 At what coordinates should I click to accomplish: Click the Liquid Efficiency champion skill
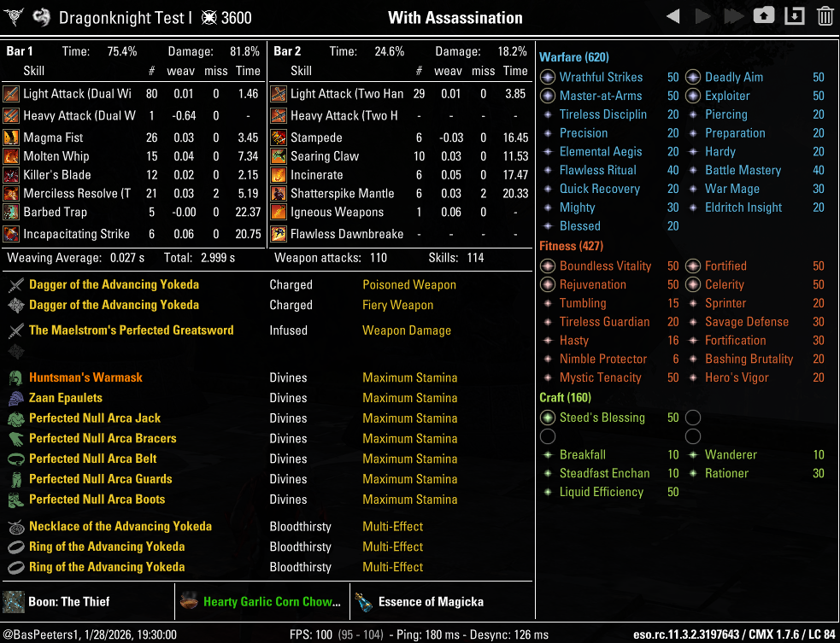(x=601, y=492)
